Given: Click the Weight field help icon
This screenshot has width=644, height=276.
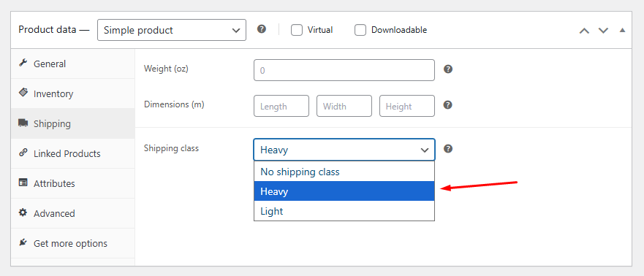Looking at the screenshot, I should pos(448,69).
